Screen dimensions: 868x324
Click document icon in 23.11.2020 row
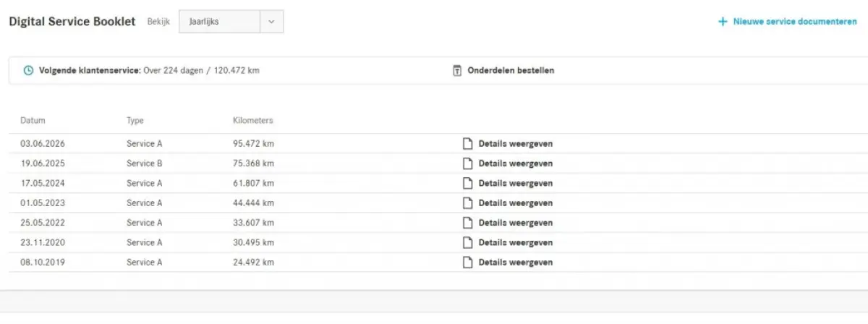(467, 242)
